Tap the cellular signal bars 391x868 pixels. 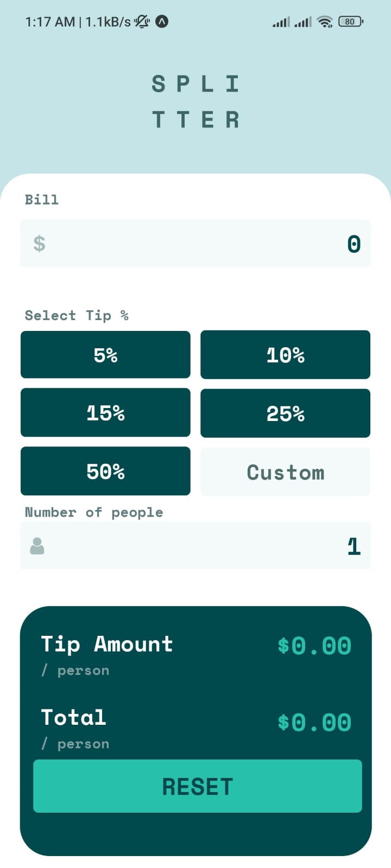pos(282,22)
